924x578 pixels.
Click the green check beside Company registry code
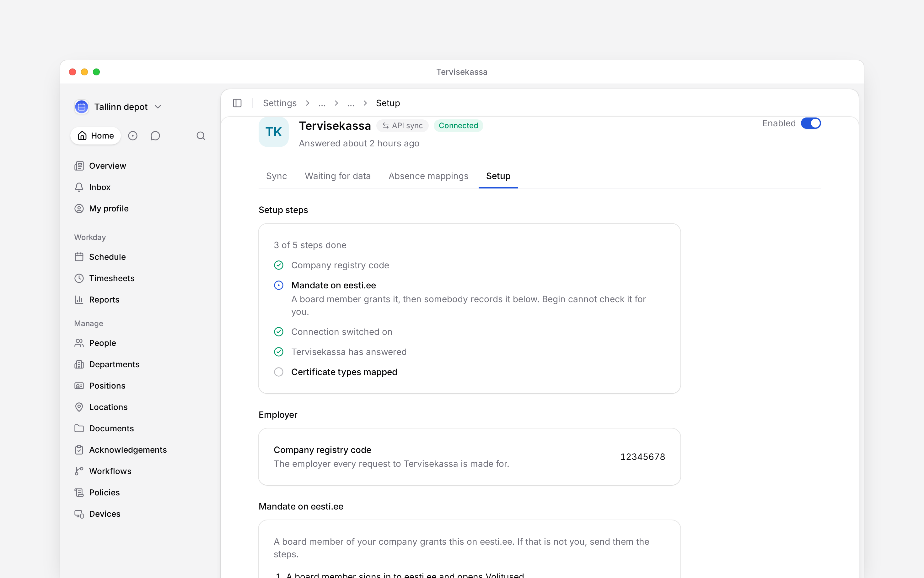[279, 265]
